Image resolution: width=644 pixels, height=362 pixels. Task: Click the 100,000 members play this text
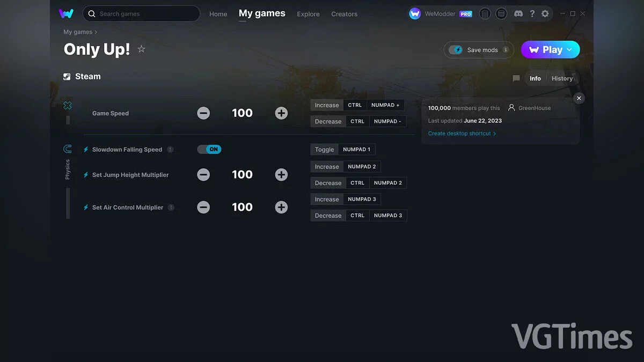click(464, 108)
